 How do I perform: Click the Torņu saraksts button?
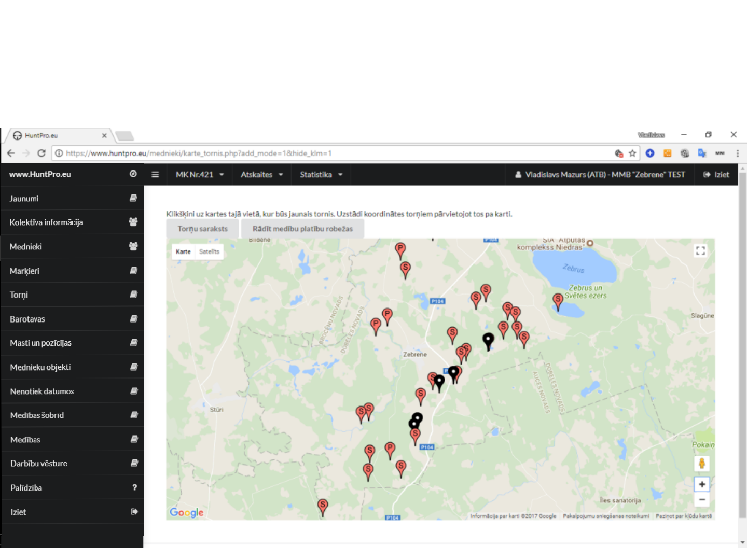(x=203, y=229)
